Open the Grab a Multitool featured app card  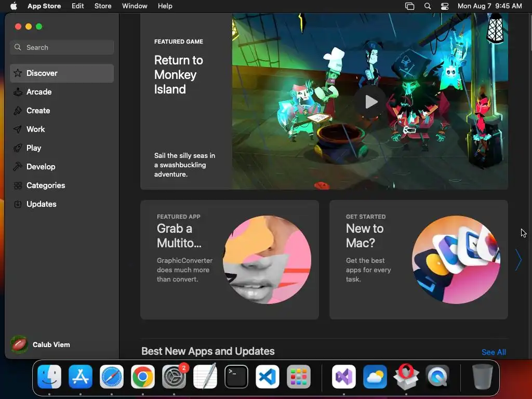click(229, 260)
